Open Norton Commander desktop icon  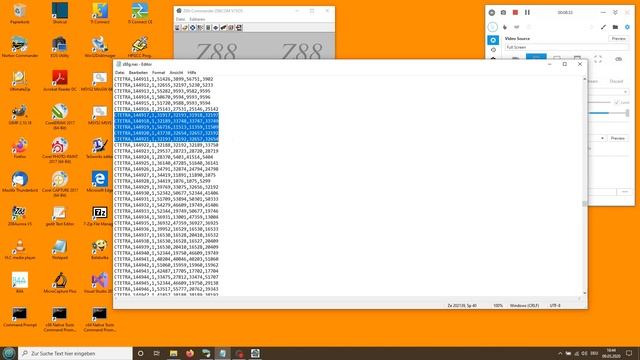19,46
